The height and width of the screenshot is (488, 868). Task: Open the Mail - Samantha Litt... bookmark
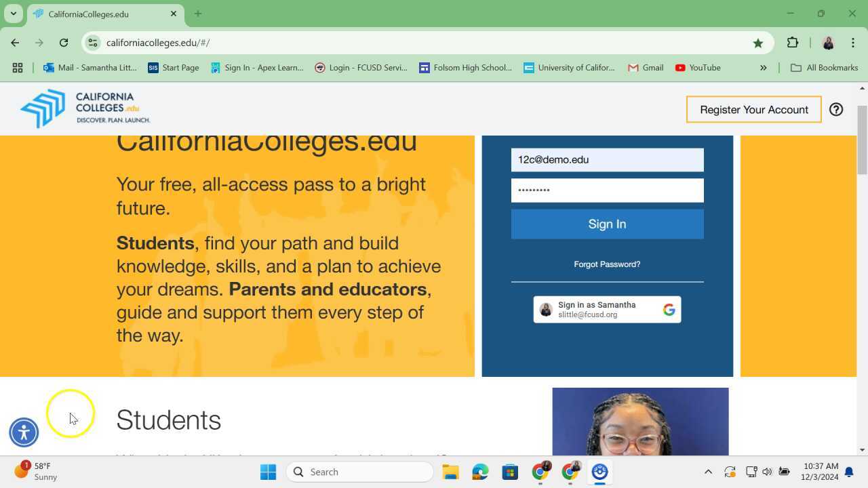click(x=90, y=68)
